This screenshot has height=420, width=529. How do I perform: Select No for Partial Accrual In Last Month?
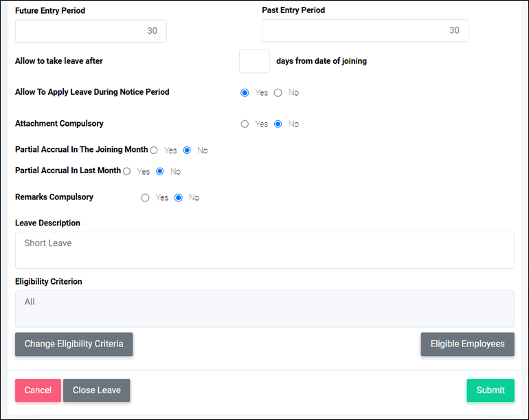160,171
